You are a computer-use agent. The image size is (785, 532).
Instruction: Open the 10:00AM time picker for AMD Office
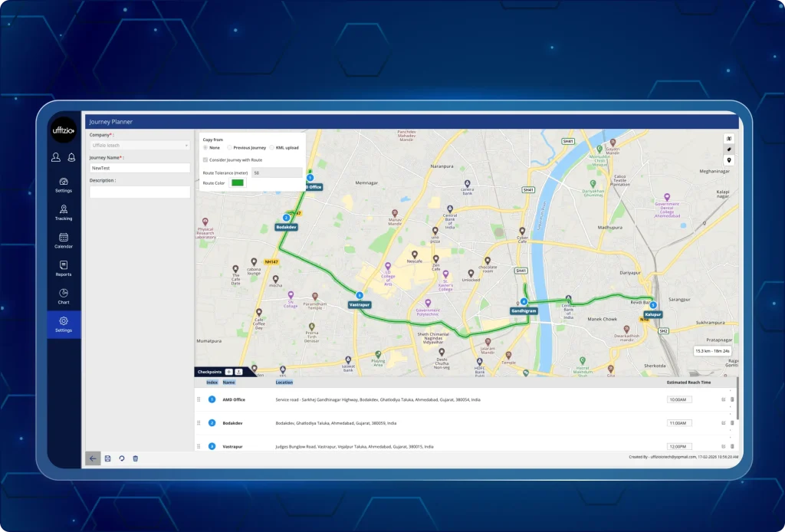680,399
